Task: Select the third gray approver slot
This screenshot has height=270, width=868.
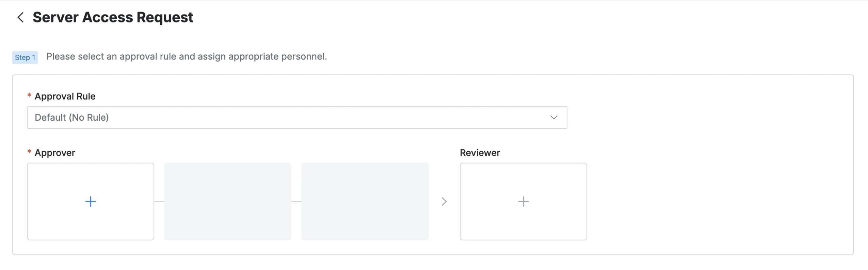Action: click(x=365, y=202)
